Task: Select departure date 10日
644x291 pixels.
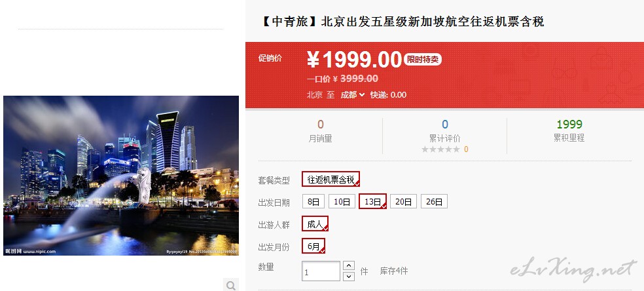Action: [342, 201]
